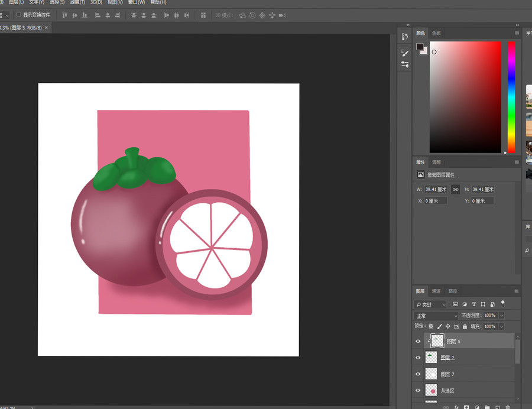Click the distribute vertical centers icon
The height and width of the screenshot is (409, 532).
(144, 15)
